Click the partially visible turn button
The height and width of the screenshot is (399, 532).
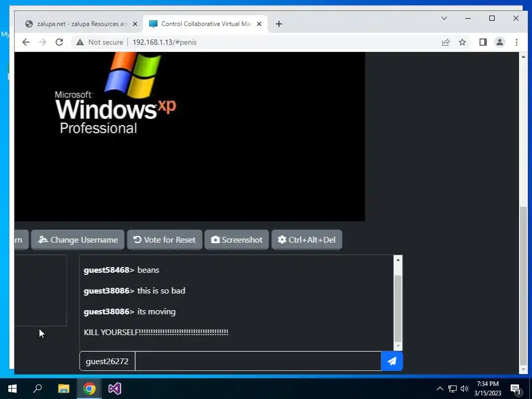pos(21,240)
